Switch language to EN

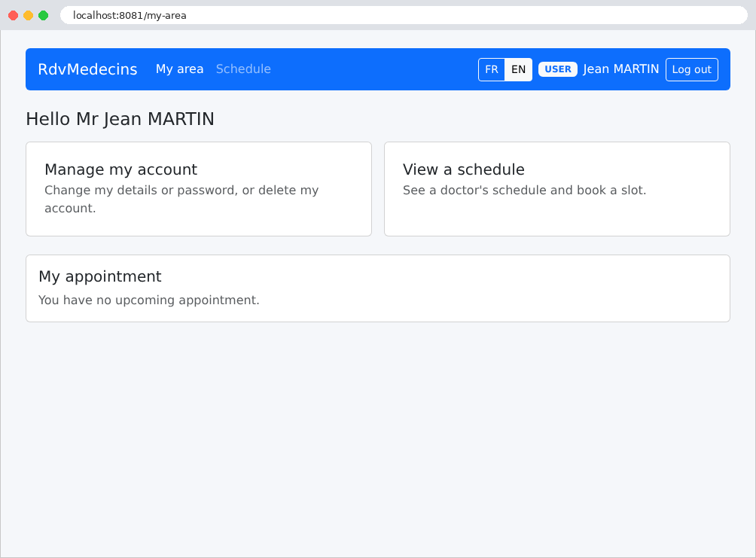[x=518, y=69]
